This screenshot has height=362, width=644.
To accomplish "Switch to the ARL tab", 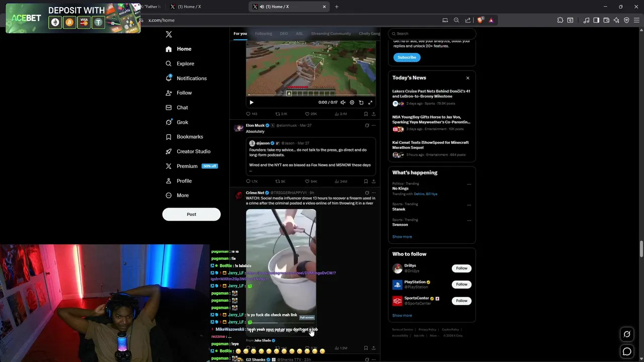I will (x=299, y=34).
